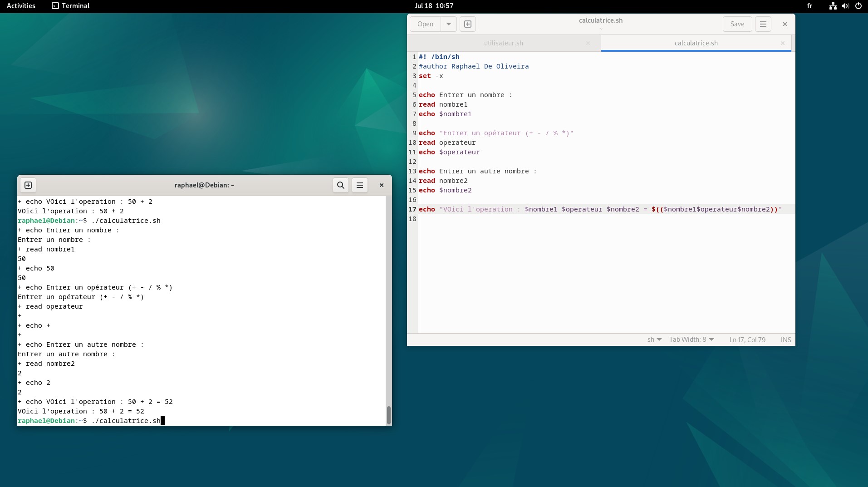Open the sh language selector dropdown
The width and height of the screenshot is (868, 487).
[x=654, y=340]
